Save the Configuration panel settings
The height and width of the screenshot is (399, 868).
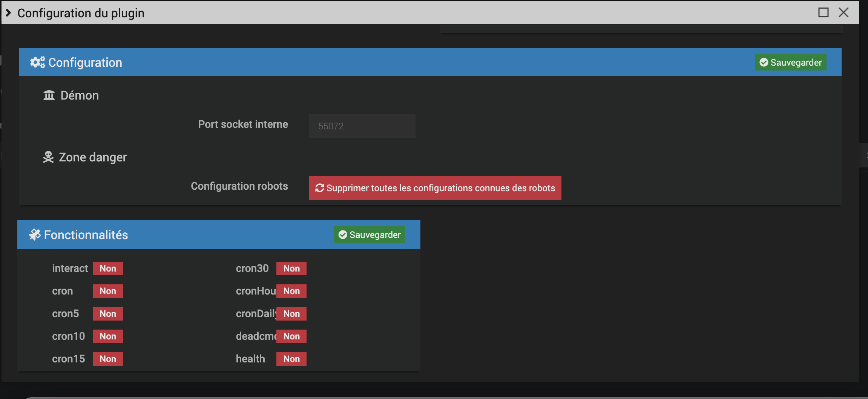pyautogui.click(x=790, y=62)
